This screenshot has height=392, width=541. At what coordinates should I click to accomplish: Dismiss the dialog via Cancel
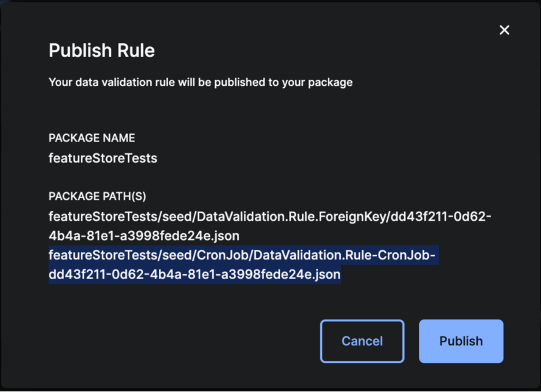click(362, 341)
